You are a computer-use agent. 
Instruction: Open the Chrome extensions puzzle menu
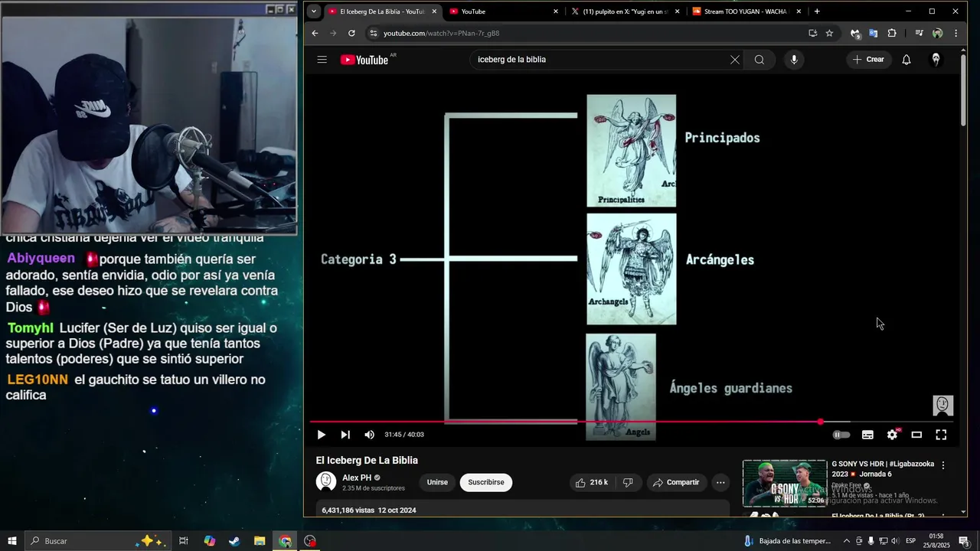892,33
